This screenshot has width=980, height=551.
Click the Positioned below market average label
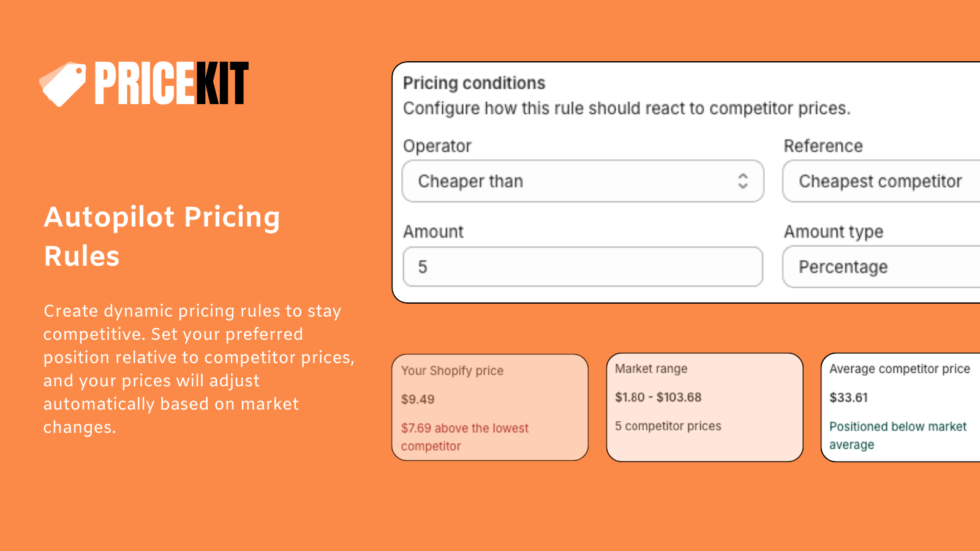898,435
